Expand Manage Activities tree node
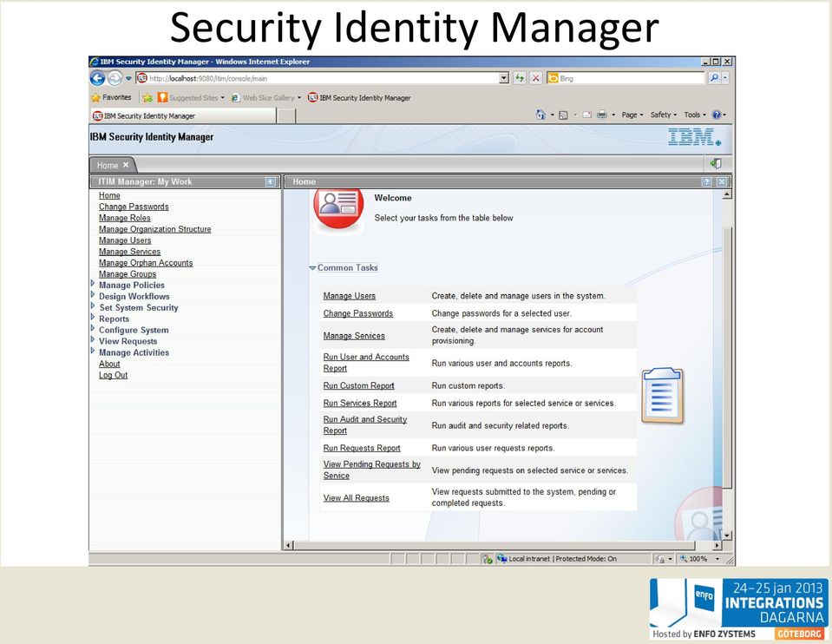832x644 pixels. point(93,351)
